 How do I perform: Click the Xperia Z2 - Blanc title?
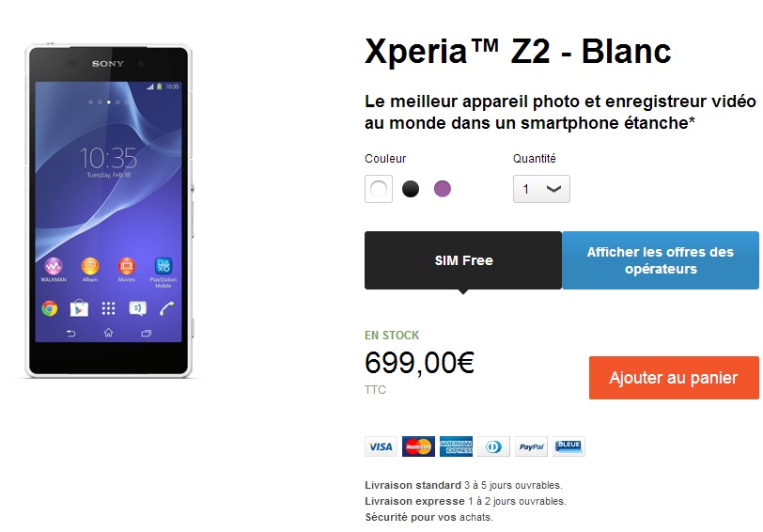coord(518,51)
